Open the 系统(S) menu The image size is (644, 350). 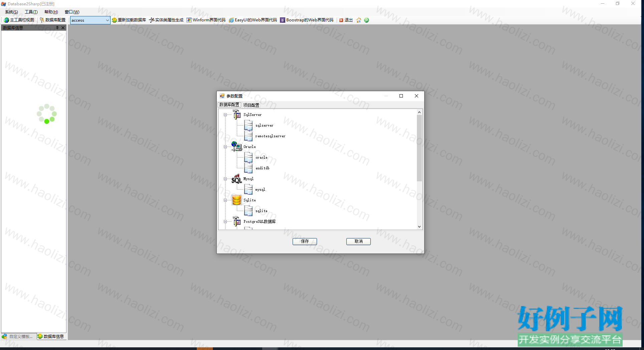(11, 12)
